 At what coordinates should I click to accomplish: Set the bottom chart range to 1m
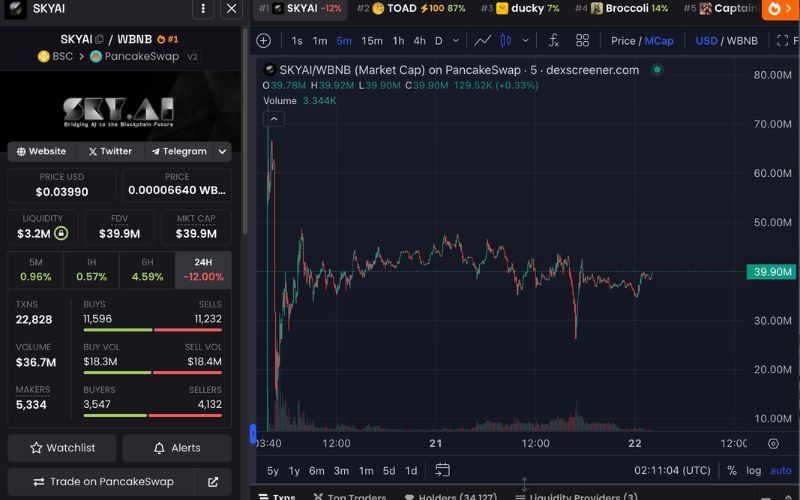(366, 471)
